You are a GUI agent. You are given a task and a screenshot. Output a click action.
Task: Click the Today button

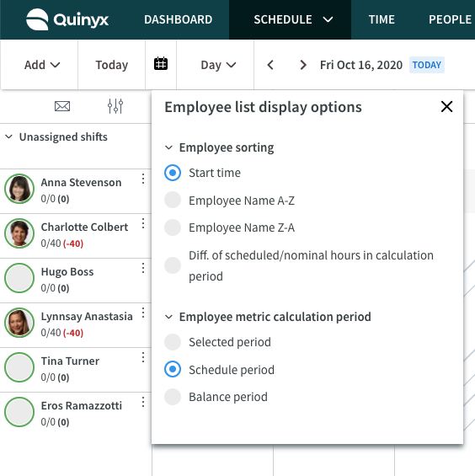tap(112, 65)
